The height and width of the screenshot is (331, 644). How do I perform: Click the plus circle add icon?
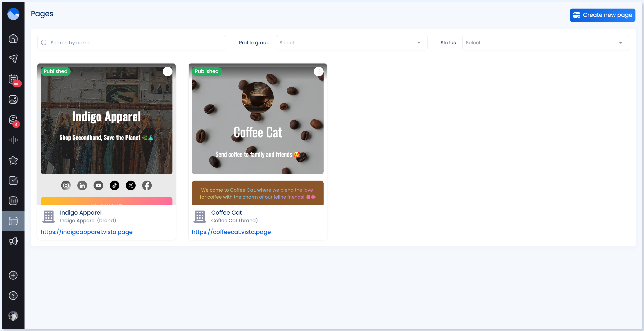pyautogui.click(x=13, y=275)
